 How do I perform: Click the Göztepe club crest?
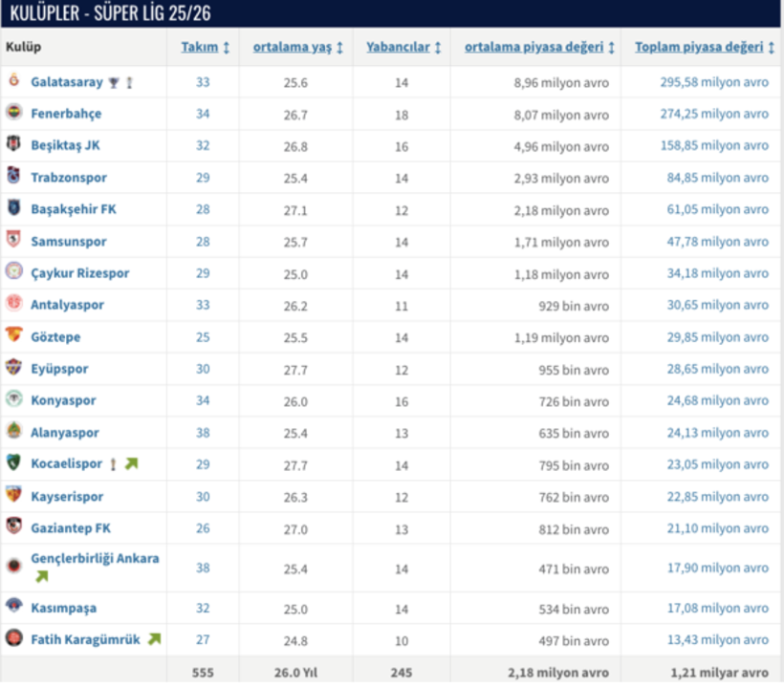(x=14, y=334)
